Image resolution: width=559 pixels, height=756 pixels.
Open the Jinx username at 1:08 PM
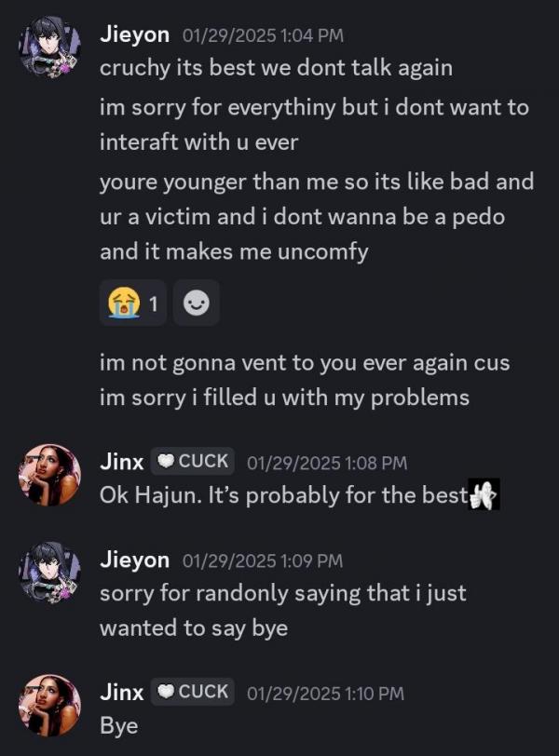pyautogui.click(x=122, y=462)
